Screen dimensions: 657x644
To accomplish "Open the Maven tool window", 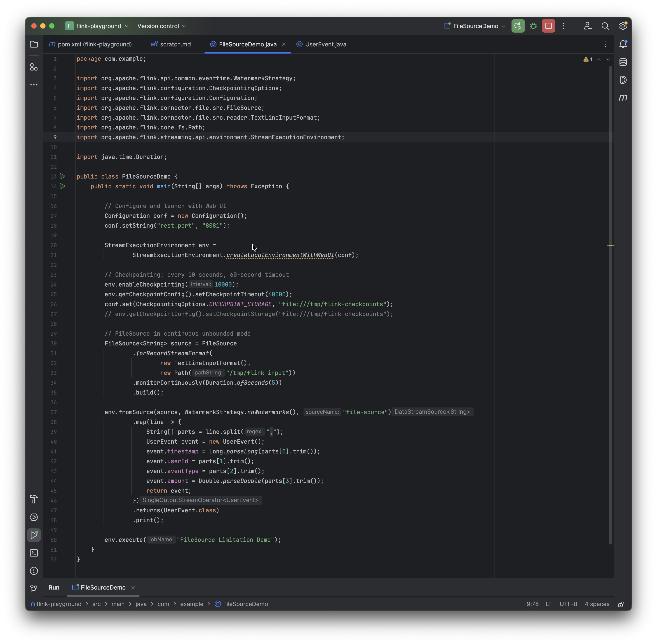I will point(623,98).
